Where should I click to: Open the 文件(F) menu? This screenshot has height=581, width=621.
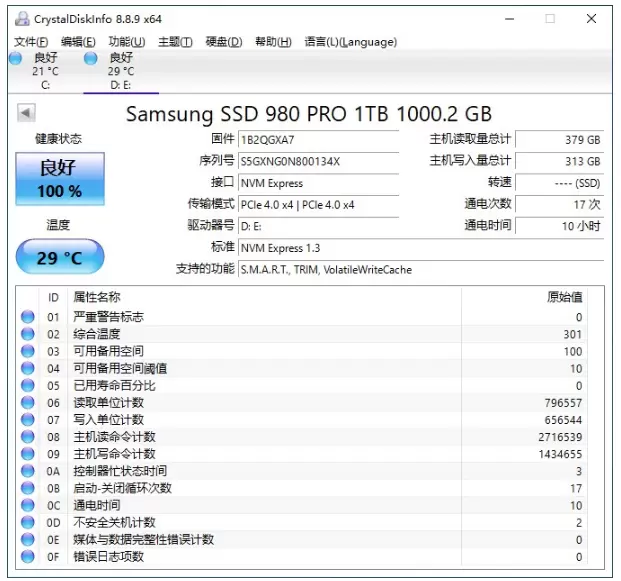tap(31, 42)
